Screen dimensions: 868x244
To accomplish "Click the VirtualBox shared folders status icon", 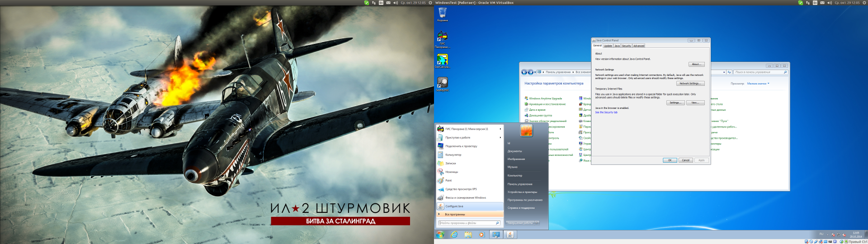I will click(825, 241).
